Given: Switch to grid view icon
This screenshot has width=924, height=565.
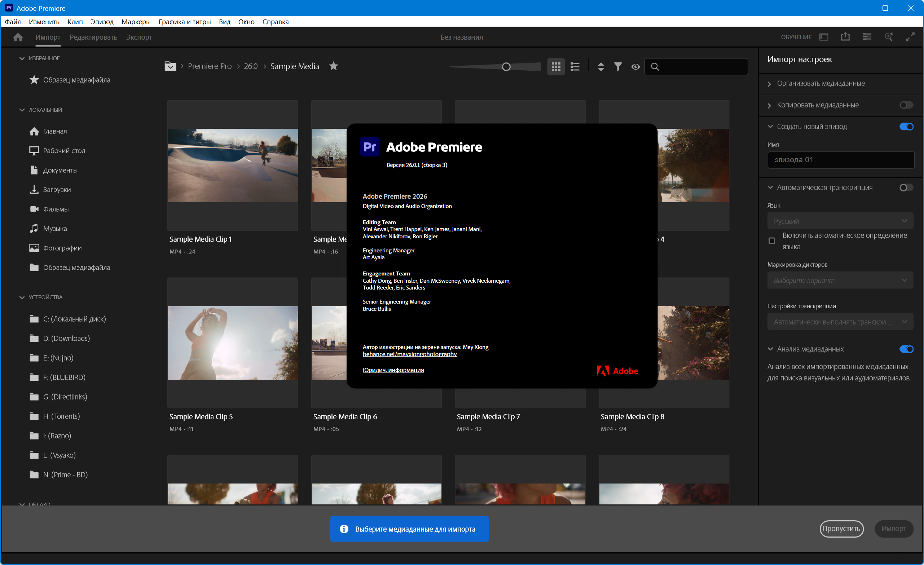Looking at the screenshot, I should tap(556, 67).
